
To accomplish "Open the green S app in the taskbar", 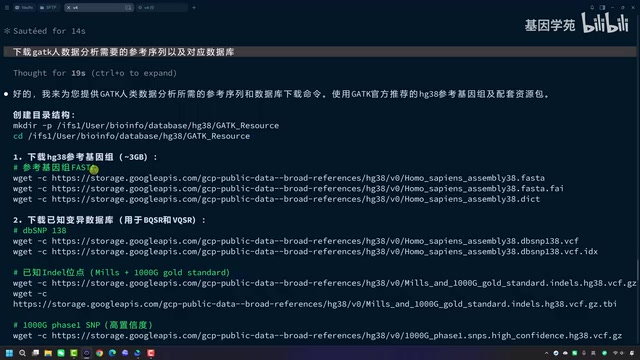I will 61,353.
